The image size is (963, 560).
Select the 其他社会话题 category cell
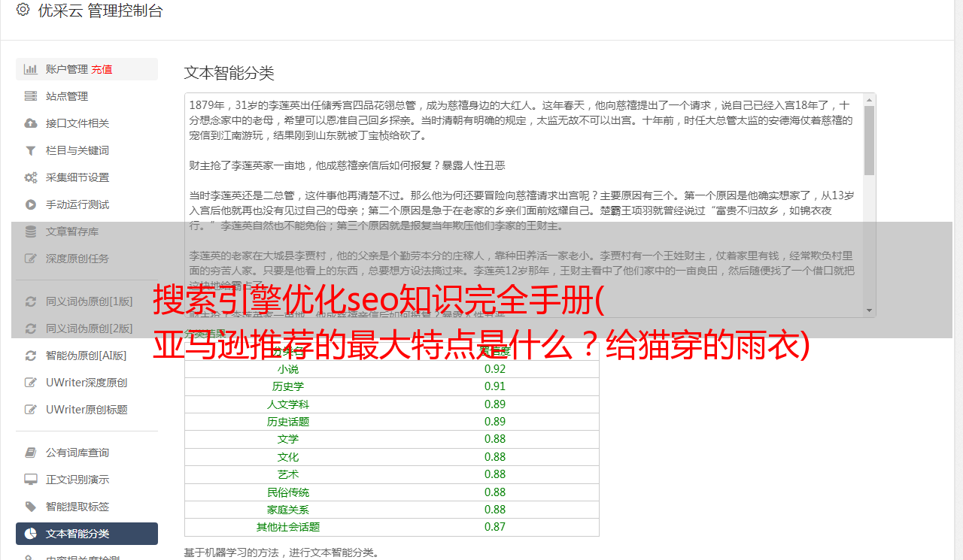pos(288,527)
